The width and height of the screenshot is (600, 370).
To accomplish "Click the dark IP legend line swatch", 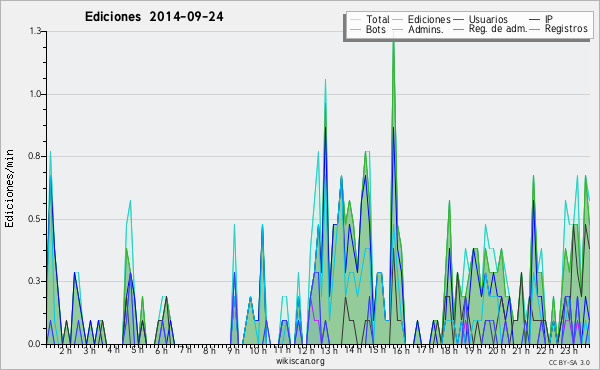I will 535,20.
